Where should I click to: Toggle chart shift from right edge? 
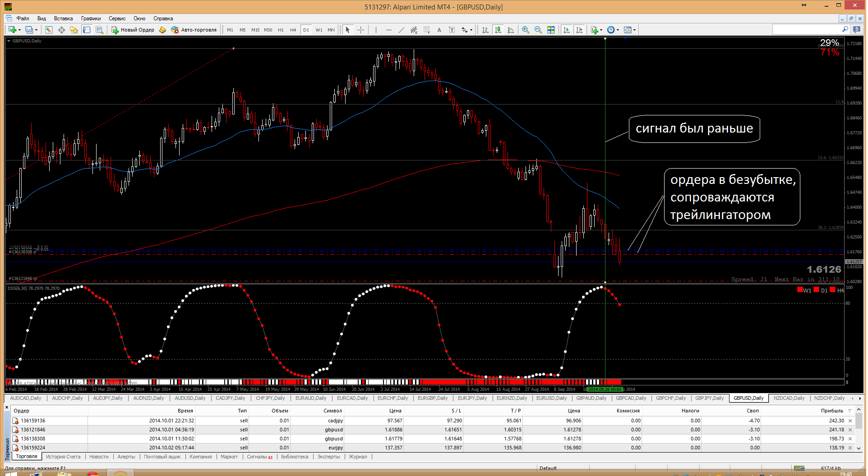[579, 30]
